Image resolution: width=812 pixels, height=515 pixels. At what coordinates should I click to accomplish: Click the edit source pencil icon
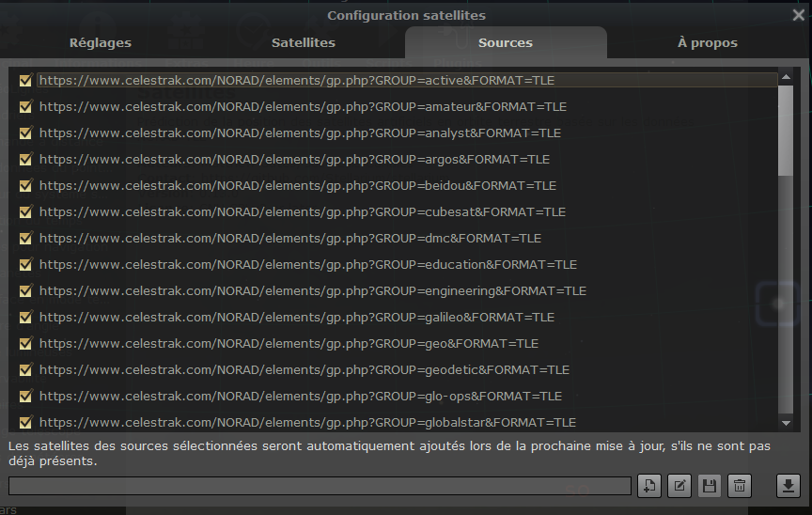click(x=679, y=486)
